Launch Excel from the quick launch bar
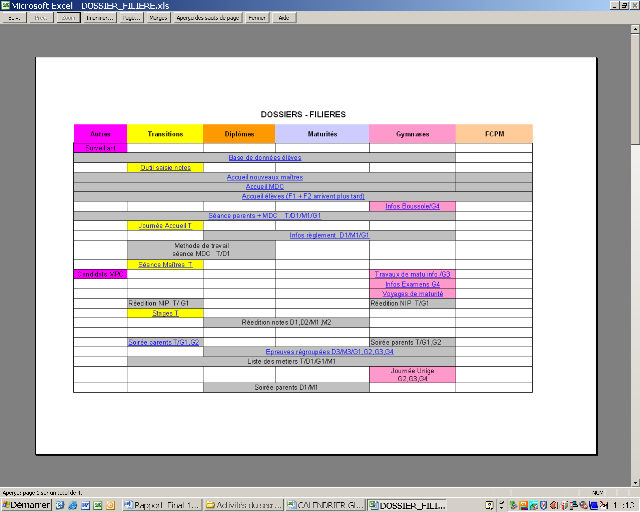 pyautogui.click(x=98, y=505)
